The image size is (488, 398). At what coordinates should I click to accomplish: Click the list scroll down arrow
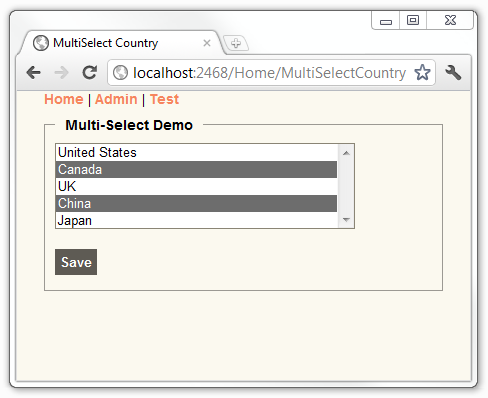346,220
